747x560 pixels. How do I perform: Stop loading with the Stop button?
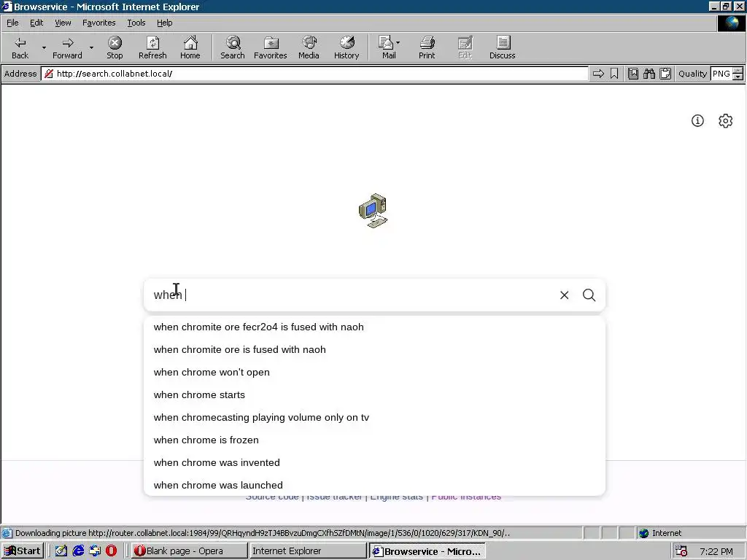[115, 47]
